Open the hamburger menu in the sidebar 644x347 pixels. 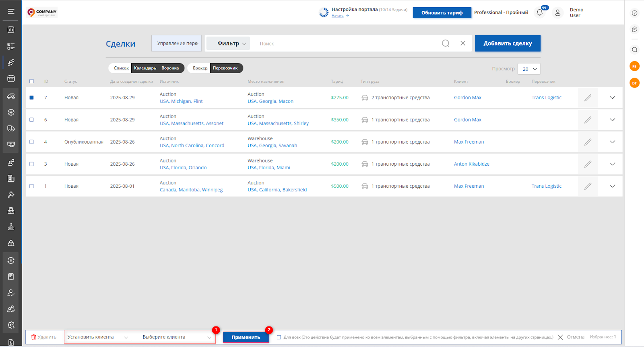pyautogui.click(x=11, y=11)
